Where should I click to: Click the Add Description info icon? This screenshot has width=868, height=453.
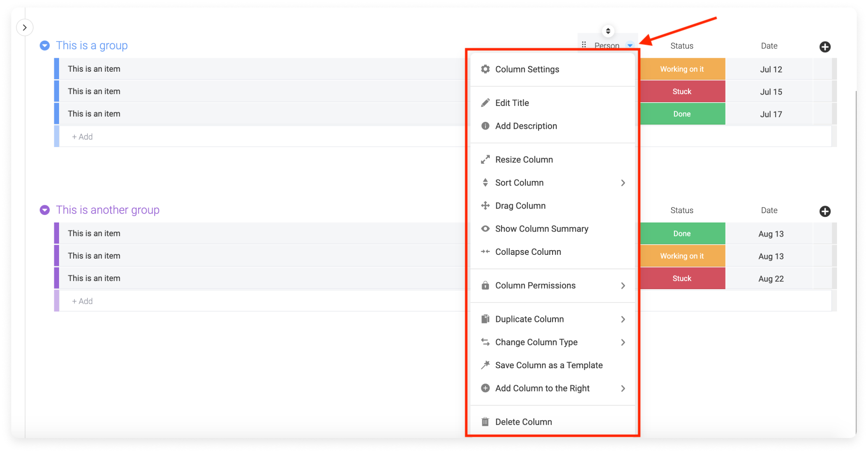point(485,126)
